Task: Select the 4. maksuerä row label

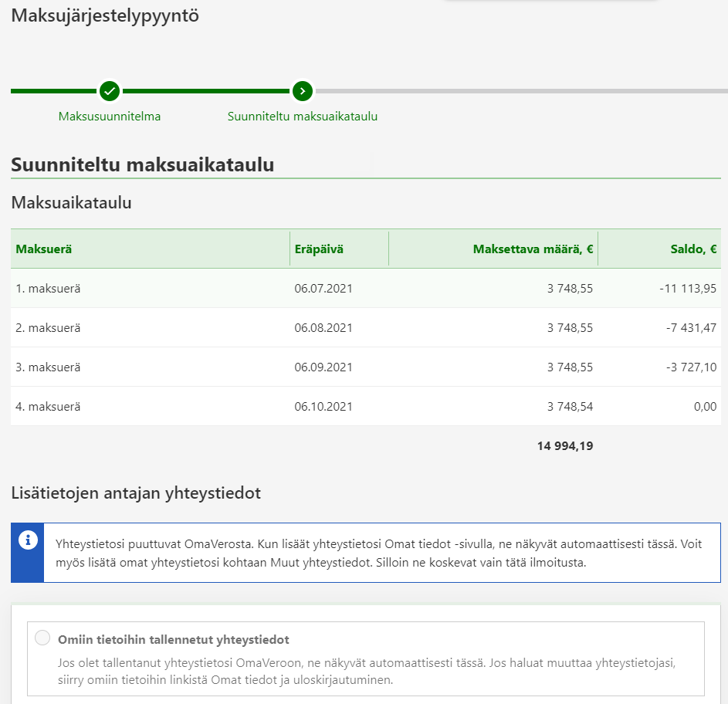Action: click(48, 407)
